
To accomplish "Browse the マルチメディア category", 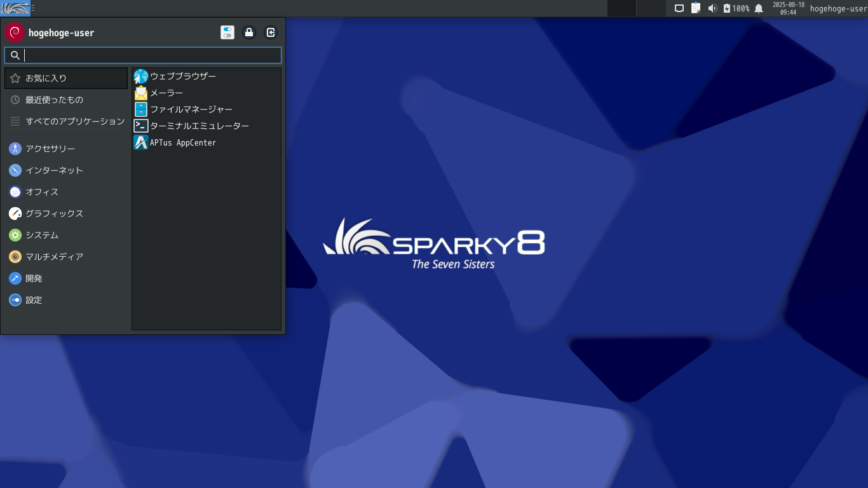I will coord(53,257).
